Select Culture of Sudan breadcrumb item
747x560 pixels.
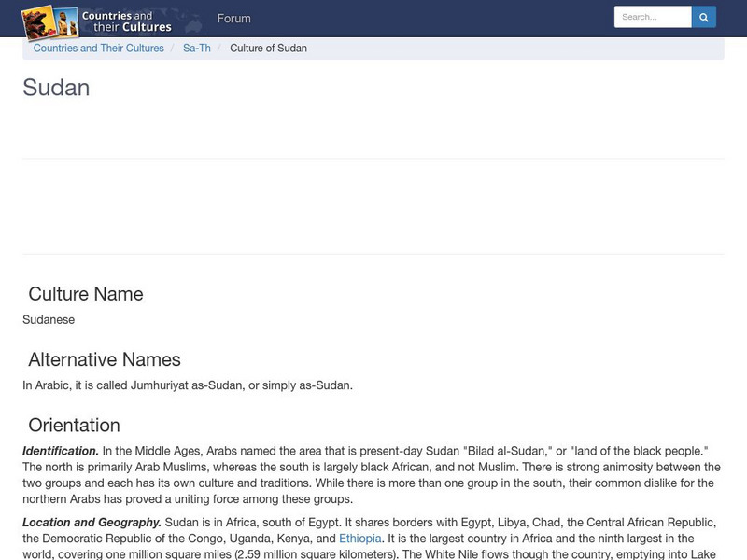[x=268, y=49]
